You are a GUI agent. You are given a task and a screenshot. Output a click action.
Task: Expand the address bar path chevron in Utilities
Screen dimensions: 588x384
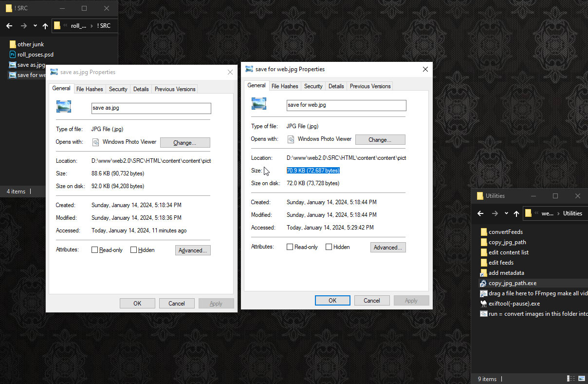coord(536,213)
